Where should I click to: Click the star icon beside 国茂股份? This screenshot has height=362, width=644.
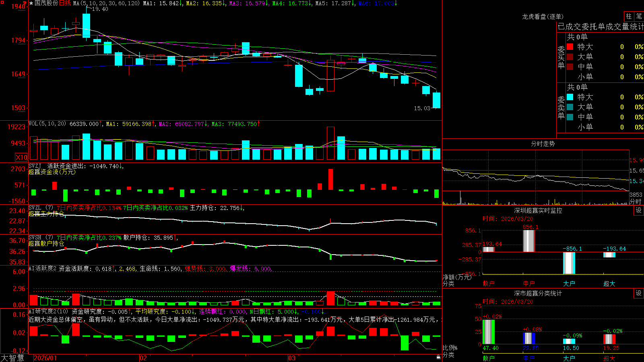coord(31,3)
